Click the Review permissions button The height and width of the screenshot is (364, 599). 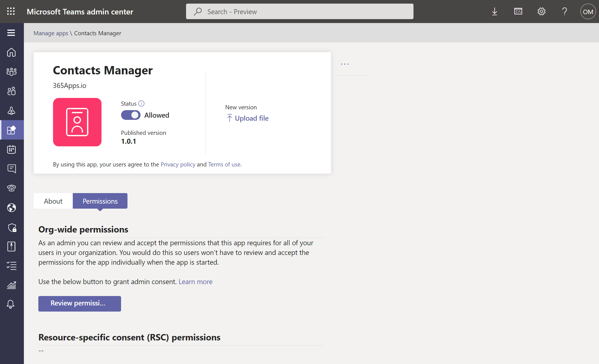click(80, 304)
